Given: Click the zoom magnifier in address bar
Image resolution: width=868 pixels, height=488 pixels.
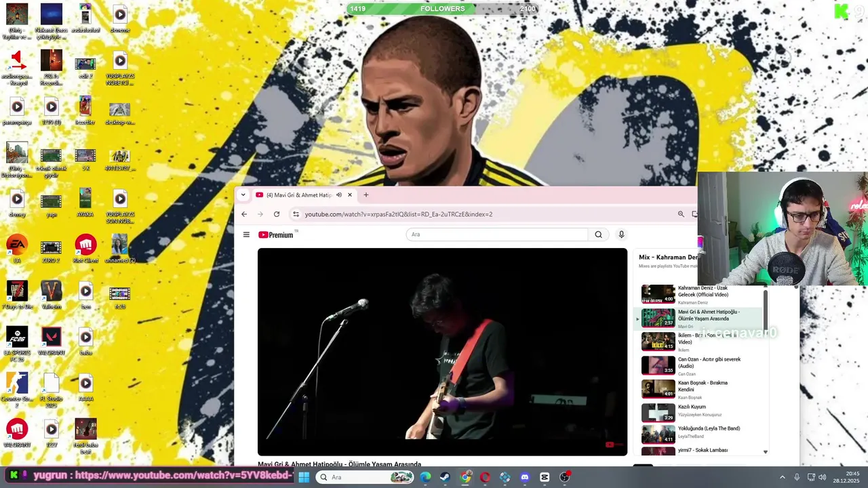Looking at the screenshot, I should [x=681, y=214].
